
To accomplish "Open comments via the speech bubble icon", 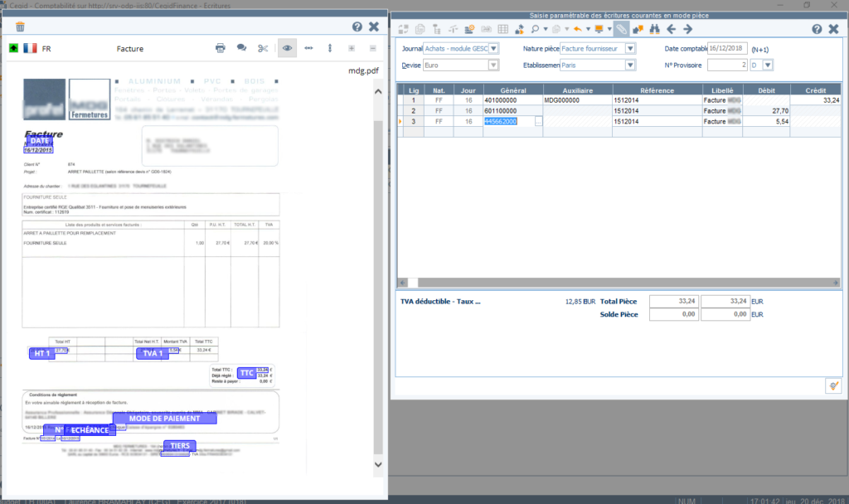I will tap(241, 48).
